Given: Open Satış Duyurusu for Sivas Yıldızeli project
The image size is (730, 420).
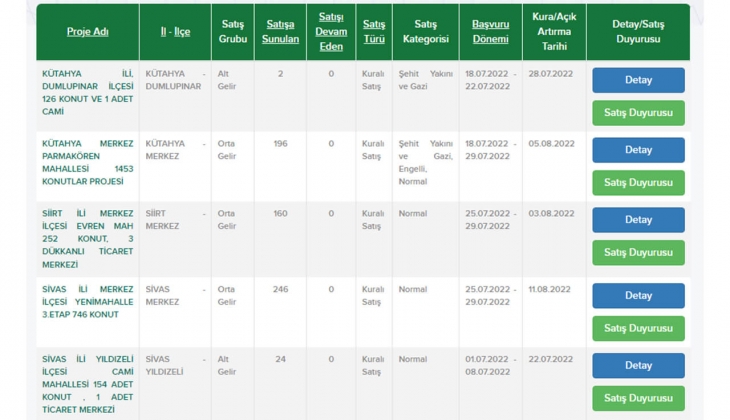Looking at the screenshot, I should click(638, 398).
